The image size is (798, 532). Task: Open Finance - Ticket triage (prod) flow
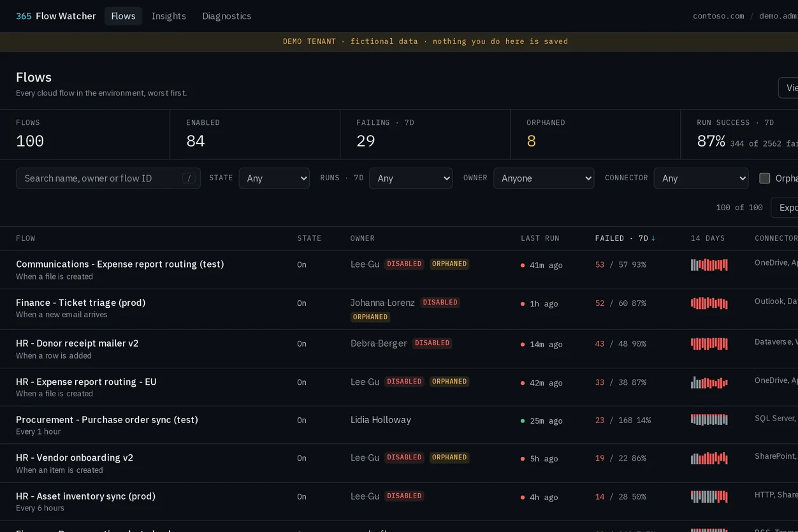click(x=81, y=303)
